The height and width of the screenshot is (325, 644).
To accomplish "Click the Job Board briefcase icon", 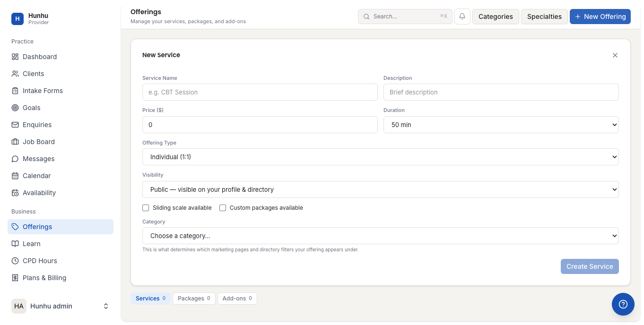I will tap(15, 142).
